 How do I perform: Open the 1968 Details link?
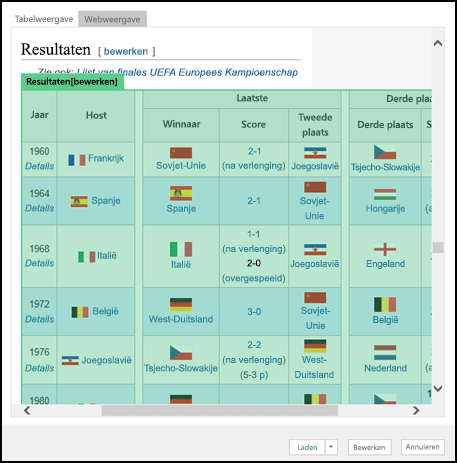tap(39, 263)
